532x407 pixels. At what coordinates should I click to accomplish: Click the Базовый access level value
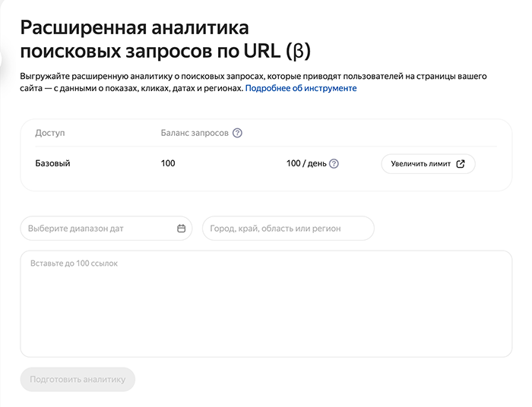pos(53,163)
